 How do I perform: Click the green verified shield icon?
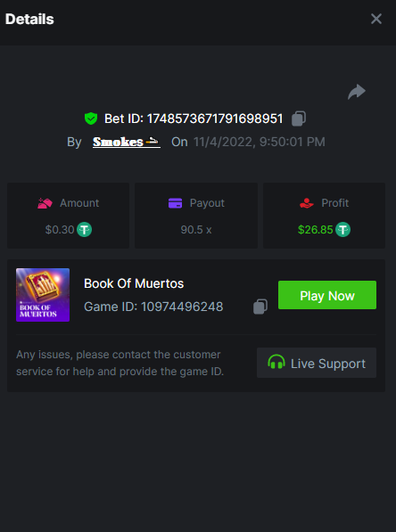[91, 119]
